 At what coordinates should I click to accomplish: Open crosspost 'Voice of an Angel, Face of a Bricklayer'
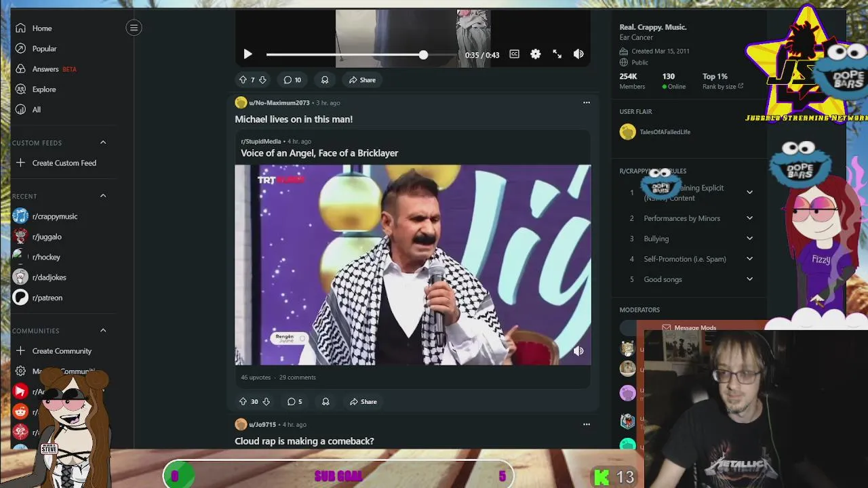pos(319,153)
